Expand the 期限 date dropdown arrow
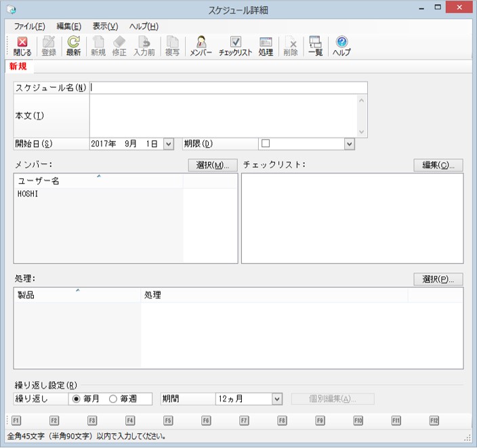 349,144
